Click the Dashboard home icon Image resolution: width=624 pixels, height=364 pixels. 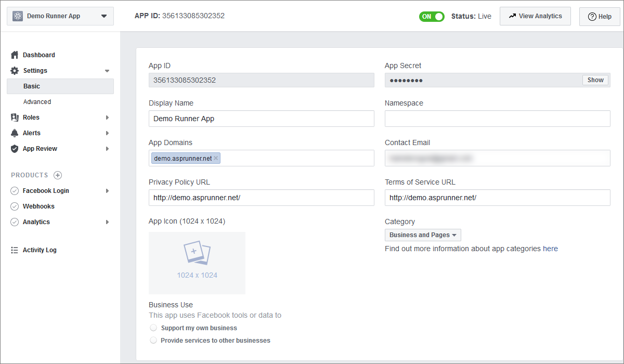click(15, 55)
